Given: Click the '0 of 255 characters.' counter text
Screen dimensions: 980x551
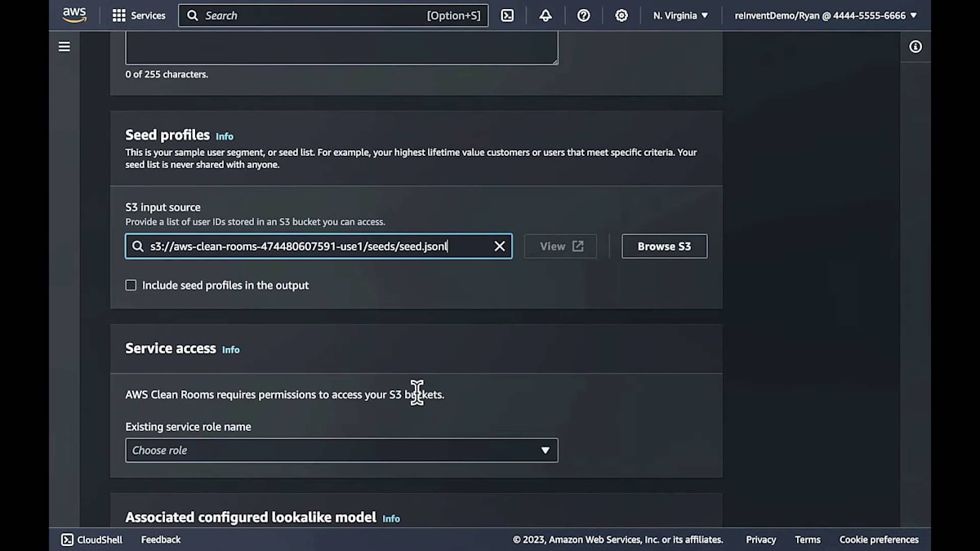Looking at the screenshot, I should (167, 74).
